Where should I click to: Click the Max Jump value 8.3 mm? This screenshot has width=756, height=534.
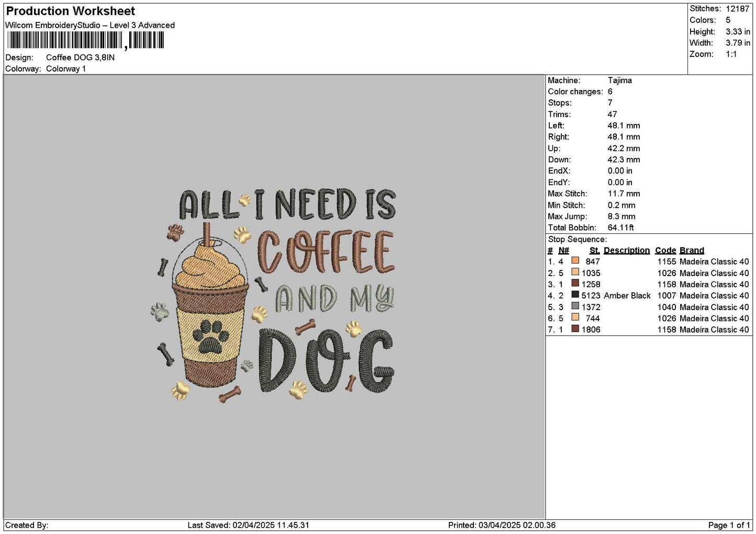[x=622, y=217]
